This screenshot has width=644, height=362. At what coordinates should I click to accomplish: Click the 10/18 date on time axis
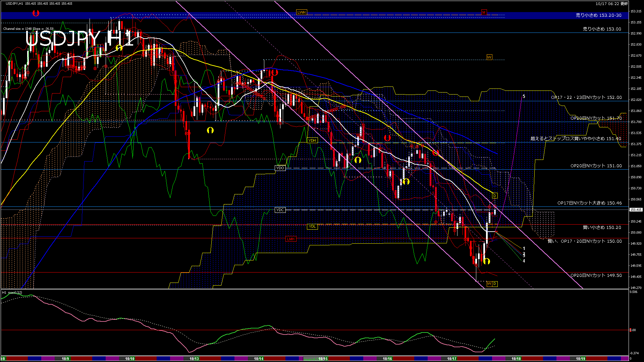coord(516,359)
